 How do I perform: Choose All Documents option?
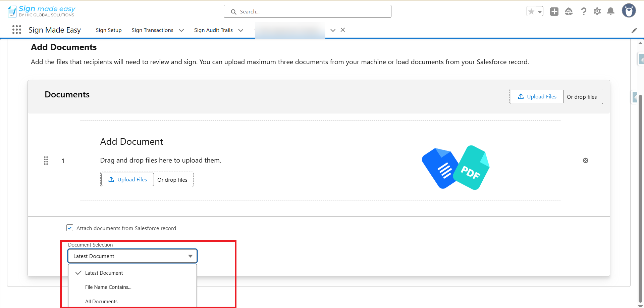coord(132,302)
